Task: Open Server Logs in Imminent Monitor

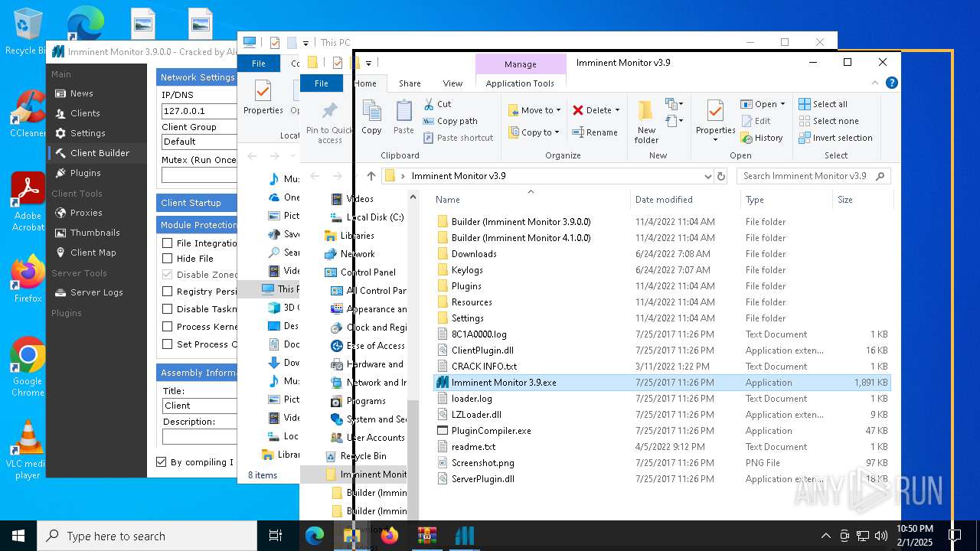Action: 96,292
